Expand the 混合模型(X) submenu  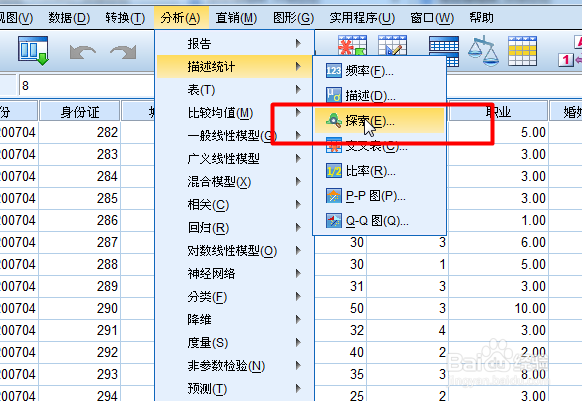pyautogui.click(x=235, y=182)
